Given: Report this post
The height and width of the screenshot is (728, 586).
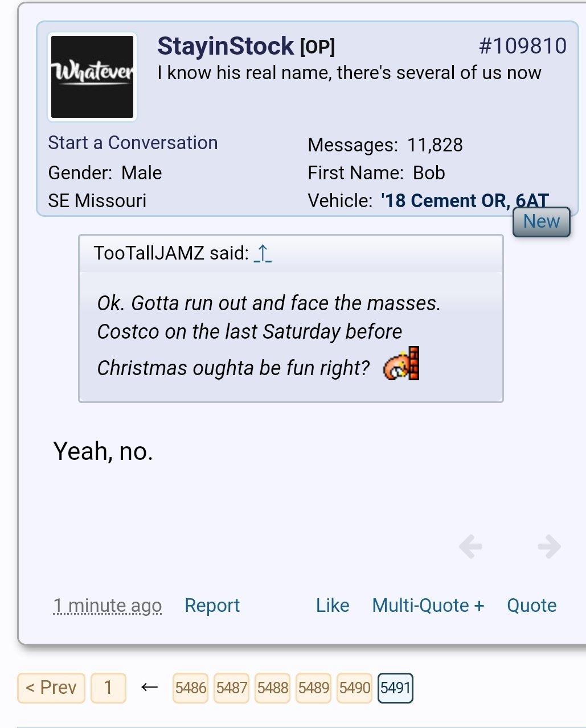Looking at the screenshot, I should tap(212, 606).
